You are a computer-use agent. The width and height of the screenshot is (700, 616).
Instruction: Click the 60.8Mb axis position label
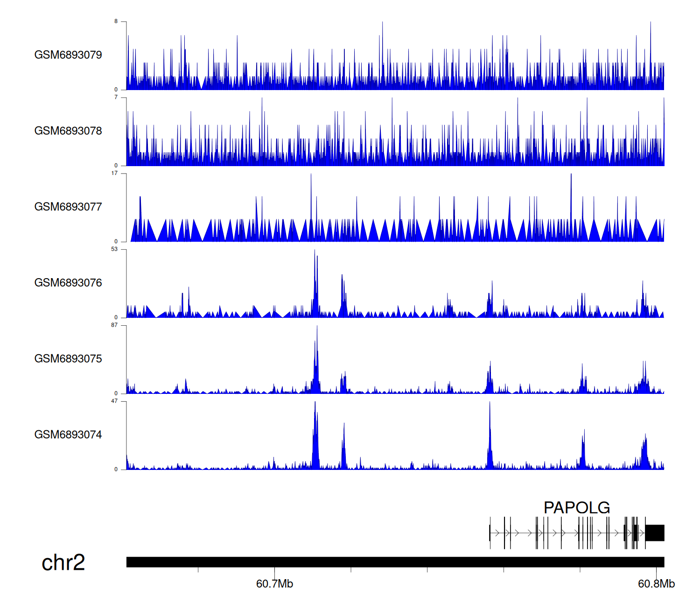pyautogui.click(x=656, y=584)
